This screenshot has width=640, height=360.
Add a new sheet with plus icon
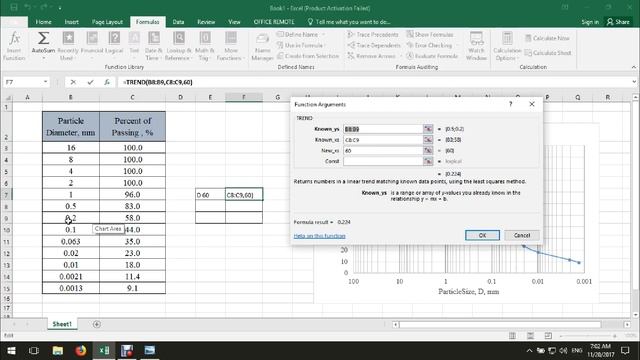click(x=97, y=324)
